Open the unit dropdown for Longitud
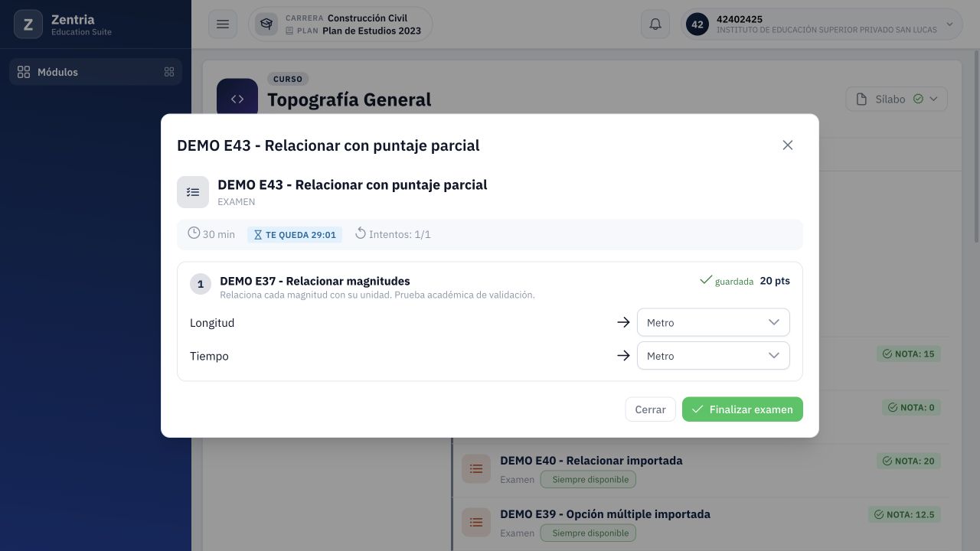Viewport: 980px width, 551px height. pyautogui.click(x=713, y=322)
